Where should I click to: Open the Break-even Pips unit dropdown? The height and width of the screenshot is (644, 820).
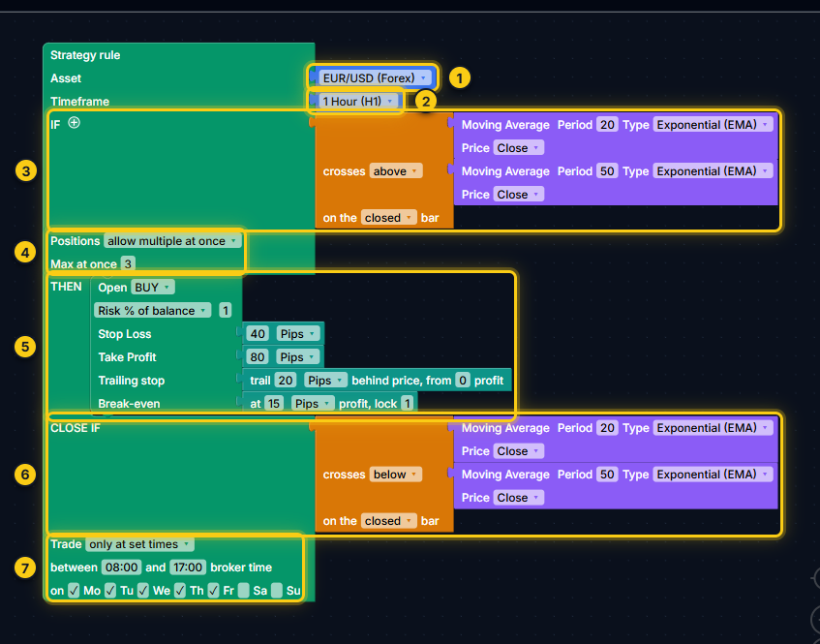[x=313, y=404]
